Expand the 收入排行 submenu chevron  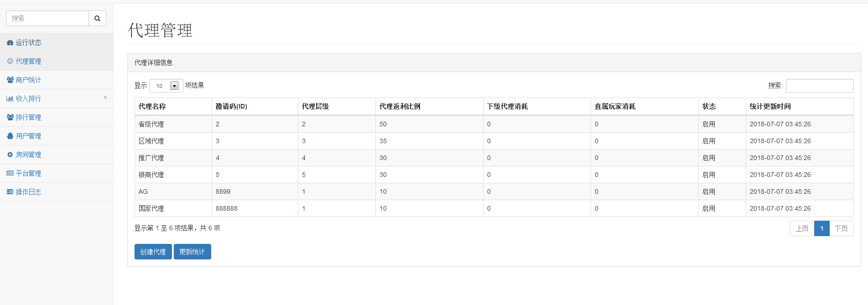[105, 98]
